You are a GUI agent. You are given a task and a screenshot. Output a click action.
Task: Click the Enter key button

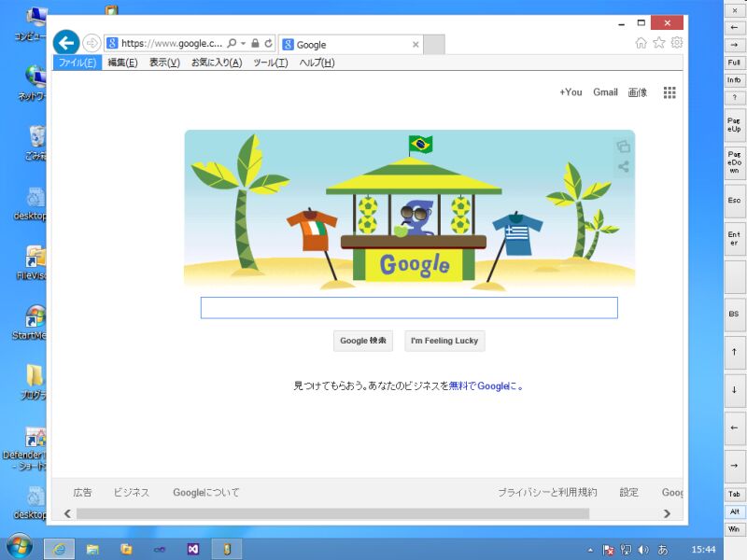tap(734, 239)
